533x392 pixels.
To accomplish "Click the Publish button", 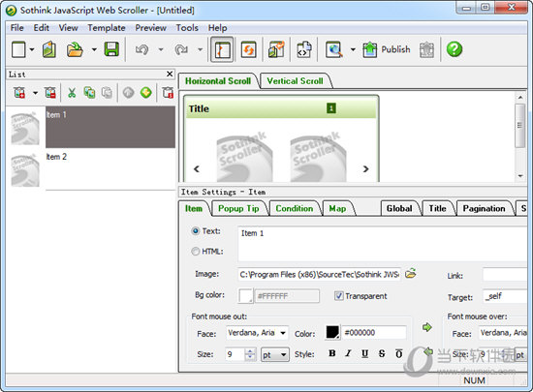I will (x=387, y=49).
